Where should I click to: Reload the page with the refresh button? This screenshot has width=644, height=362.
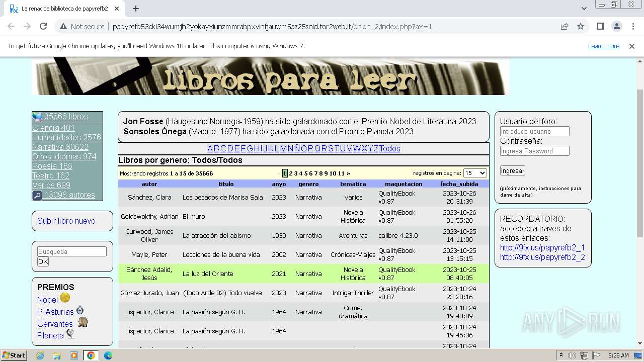pos(43,27)
